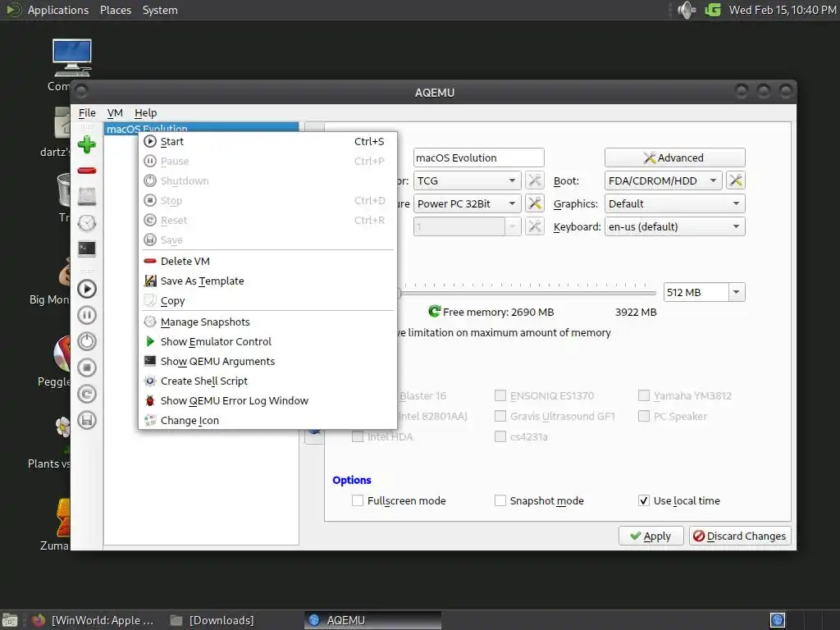This screenshot has width=840, height=630.
Task: Open the Help menu in AQEMU
Action: [145, 112]
